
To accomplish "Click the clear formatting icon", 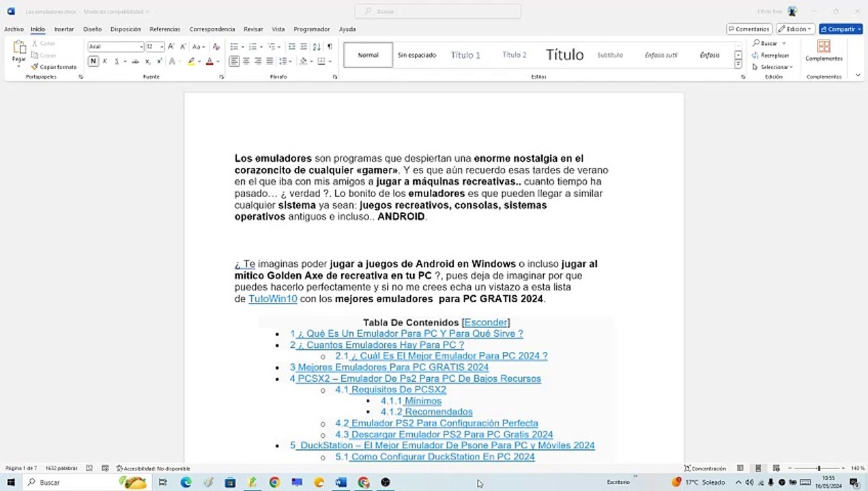I will [x=216, y=46].
